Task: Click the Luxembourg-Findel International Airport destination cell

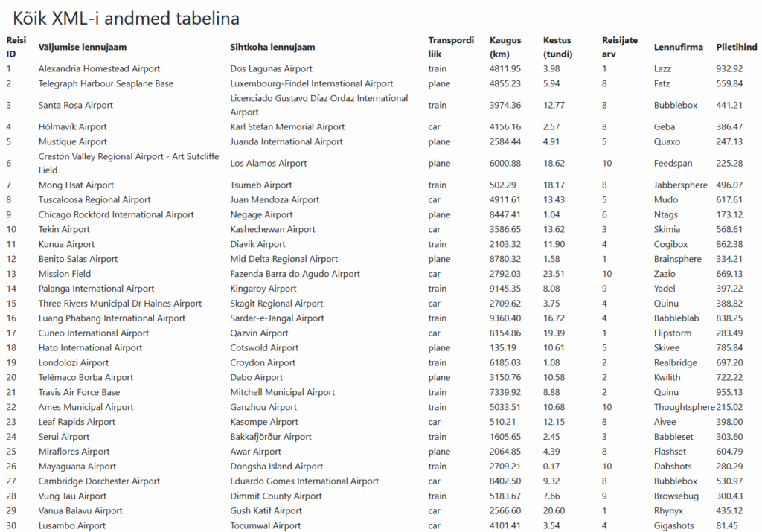Action: [312, 84]
